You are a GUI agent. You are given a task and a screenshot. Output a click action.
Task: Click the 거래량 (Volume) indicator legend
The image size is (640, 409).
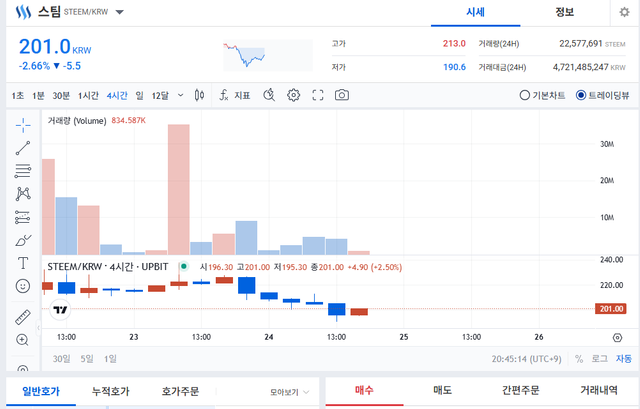[x=77, y=121]
